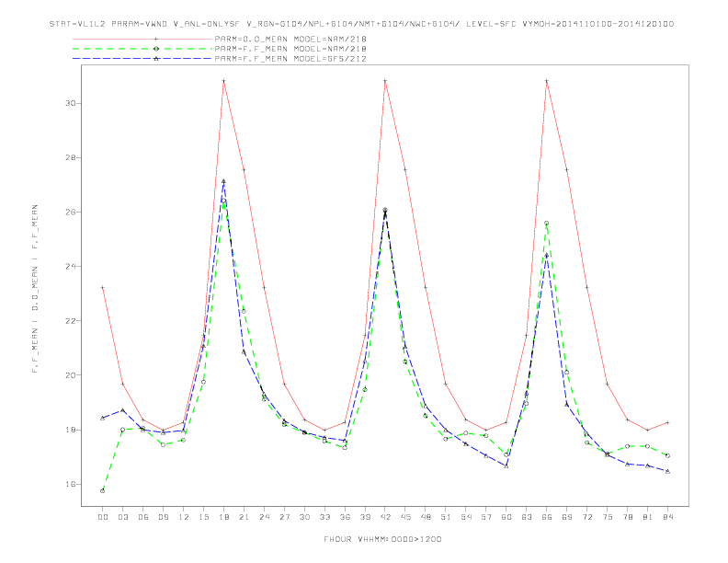
Task: Click y-axis tick value 28
Action: click(70, 157)
